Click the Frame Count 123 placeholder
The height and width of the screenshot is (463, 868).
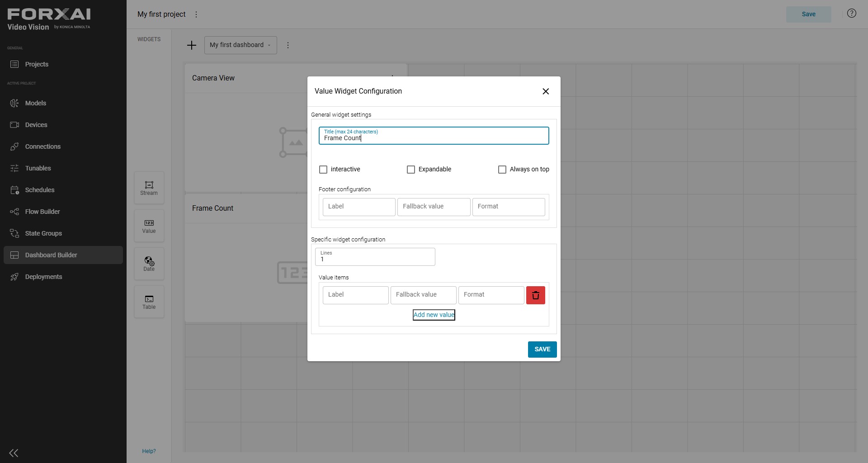tap(292, 273)
